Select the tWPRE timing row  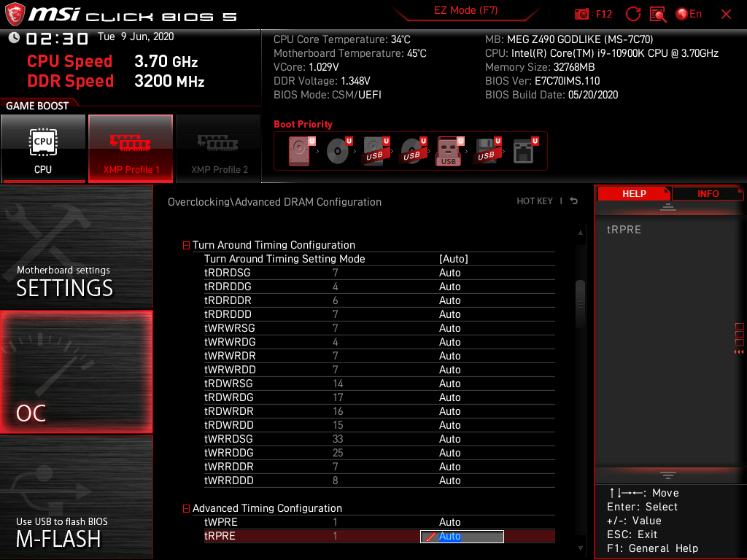point(379,522)
